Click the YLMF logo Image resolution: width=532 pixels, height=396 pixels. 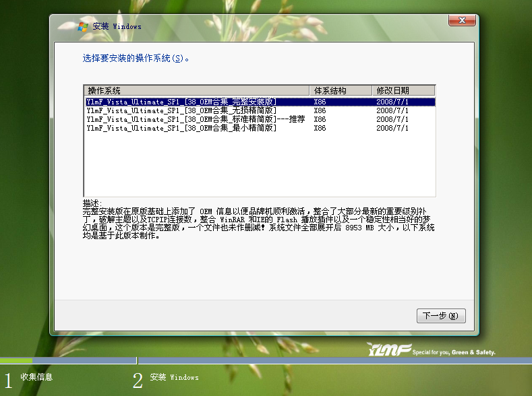(x=388, y=350)
